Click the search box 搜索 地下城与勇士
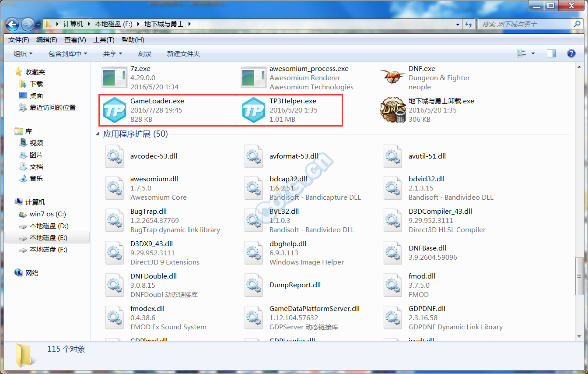This screenshot has height=374, width=588. pos(530,24)
